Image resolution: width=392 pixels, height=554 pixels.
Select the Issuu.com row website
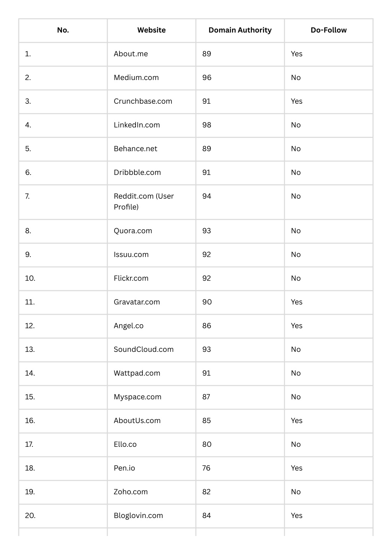tap(131, 255)
